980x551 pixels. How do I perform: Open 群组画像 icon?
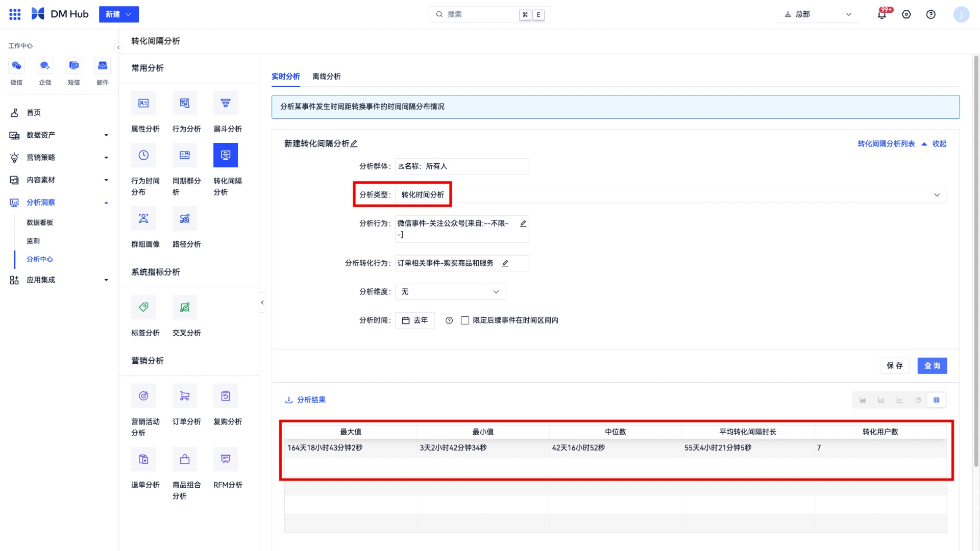(143, 218)
